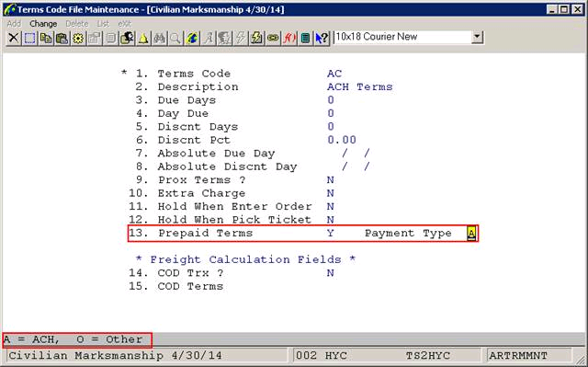Screen dimensions: 588x367
Task: Click the Terms Code value AC
Action: click(x=334, y=74)
